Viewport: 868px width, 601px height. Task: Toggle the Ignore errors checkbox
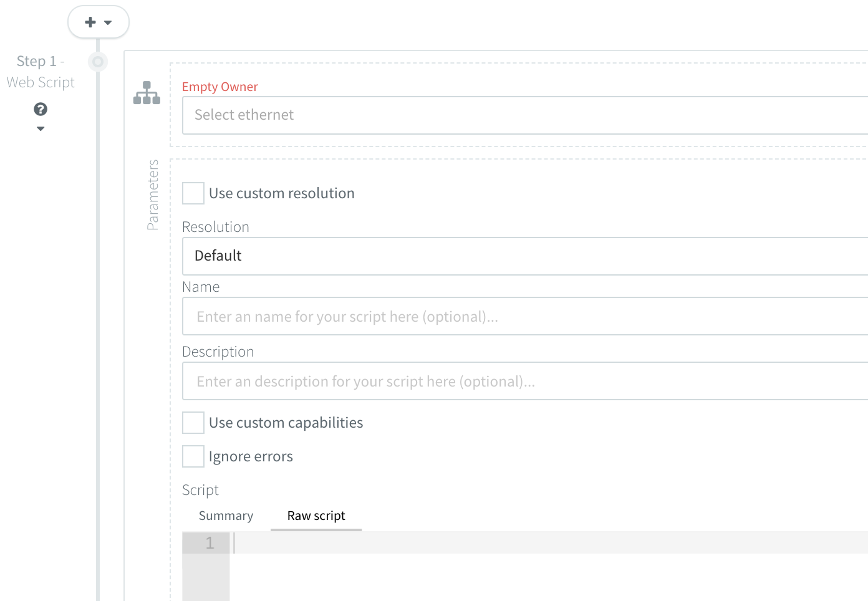click(193, 456)
